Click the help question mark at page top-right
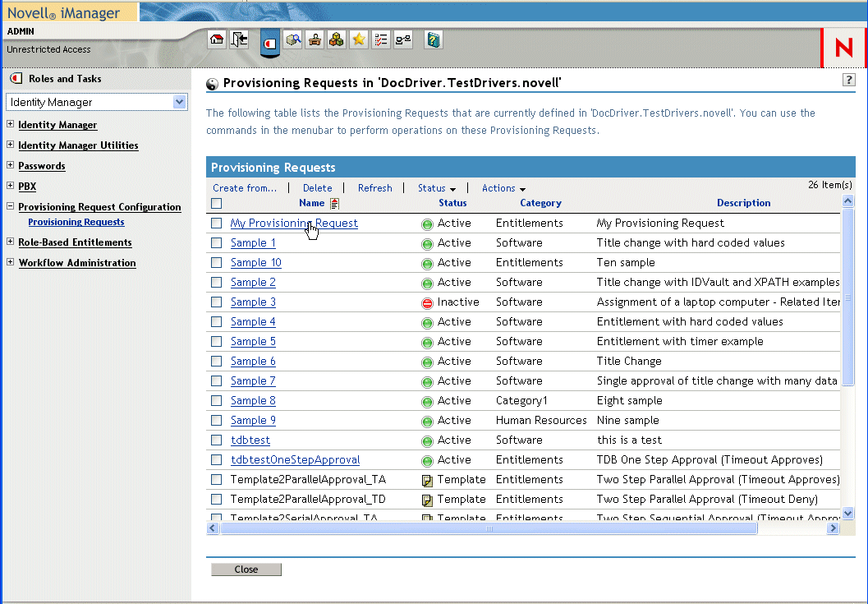 pyautogui.click(x=849, y=80)
